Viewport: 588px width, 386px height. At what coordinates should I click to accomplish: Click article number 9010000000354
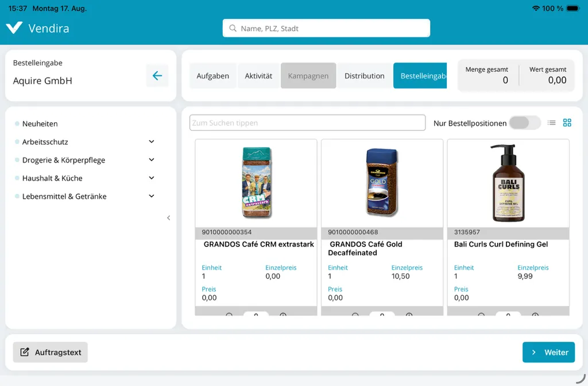226,232
